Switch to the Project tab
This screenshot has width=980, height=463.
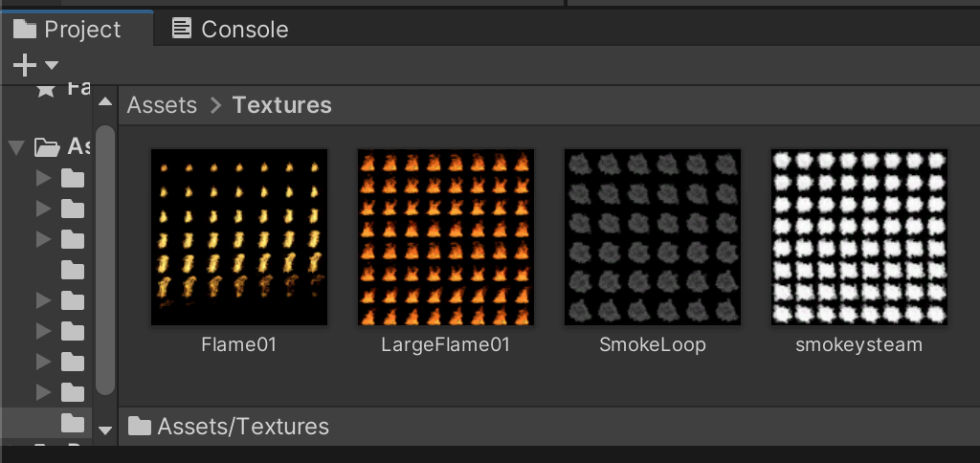pos(67,30)
